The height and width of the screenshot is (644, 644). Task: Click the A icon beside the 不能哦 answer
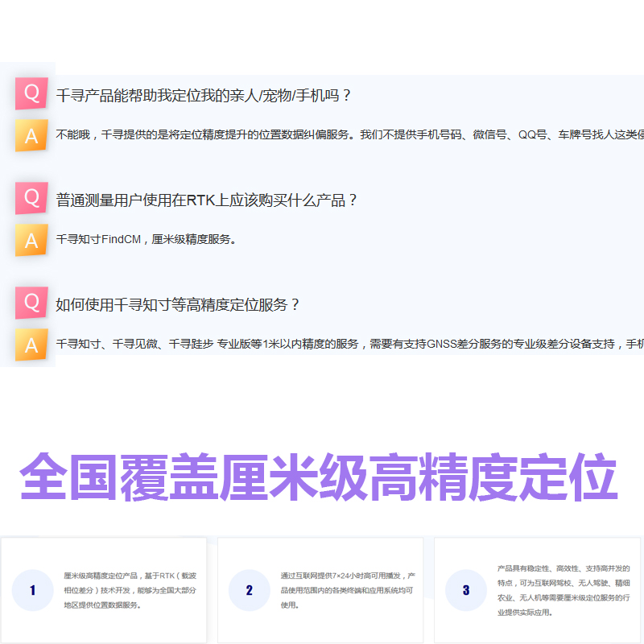31,135
